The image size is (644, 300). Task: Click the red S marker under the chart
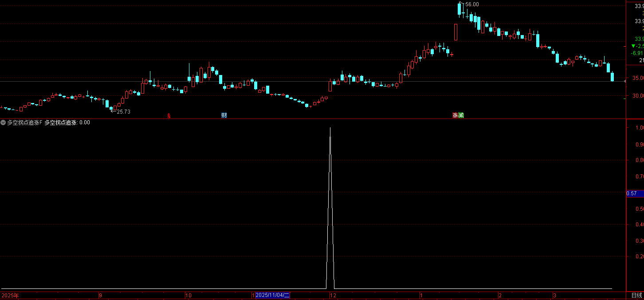point(169,116)
